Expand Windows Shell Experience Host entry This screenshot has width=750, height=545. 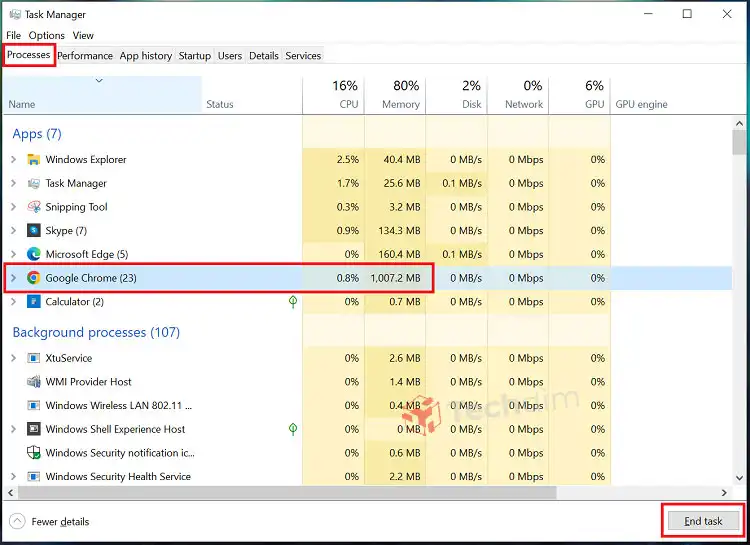pos(13,429)
